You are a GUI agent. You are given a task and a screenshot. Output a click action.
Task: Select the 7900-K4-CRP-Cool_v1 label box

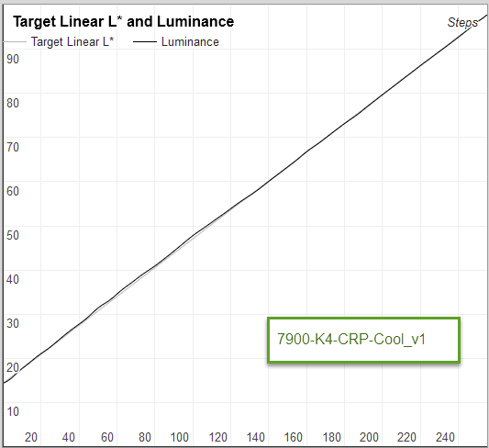(x=363, y=340)
